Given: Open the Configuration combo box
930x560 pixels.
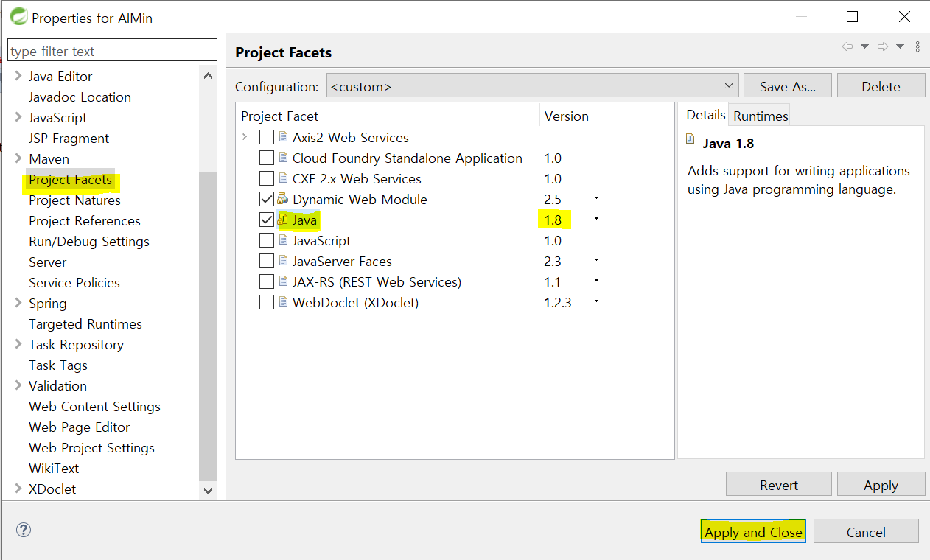Looking at the screenshot, I should [x=532, y=86].
